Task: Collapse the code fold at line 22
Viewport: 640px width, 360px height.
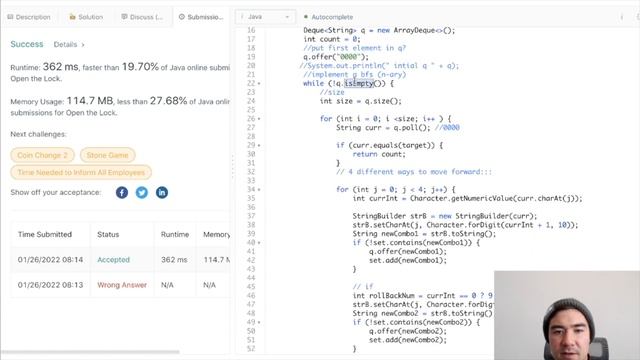Action: [x=259, y=84]
